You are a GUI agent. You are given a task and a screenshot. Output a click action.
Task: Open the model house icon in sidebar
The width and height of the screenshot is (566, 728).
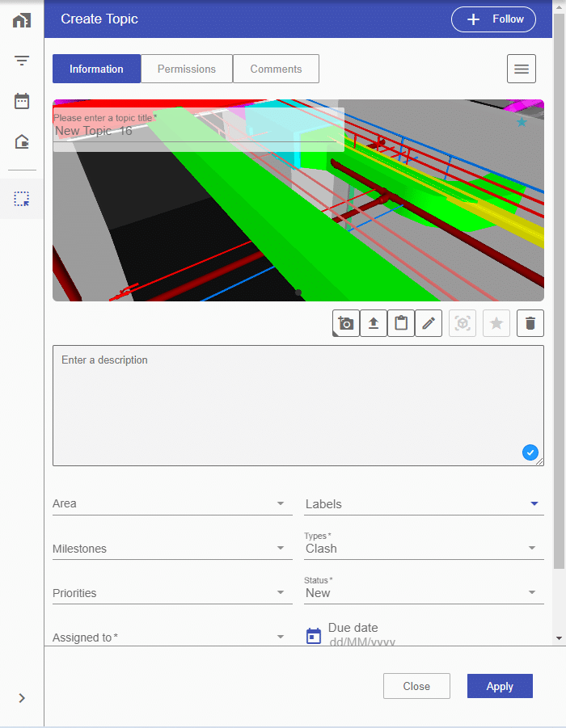coord(22,141)
